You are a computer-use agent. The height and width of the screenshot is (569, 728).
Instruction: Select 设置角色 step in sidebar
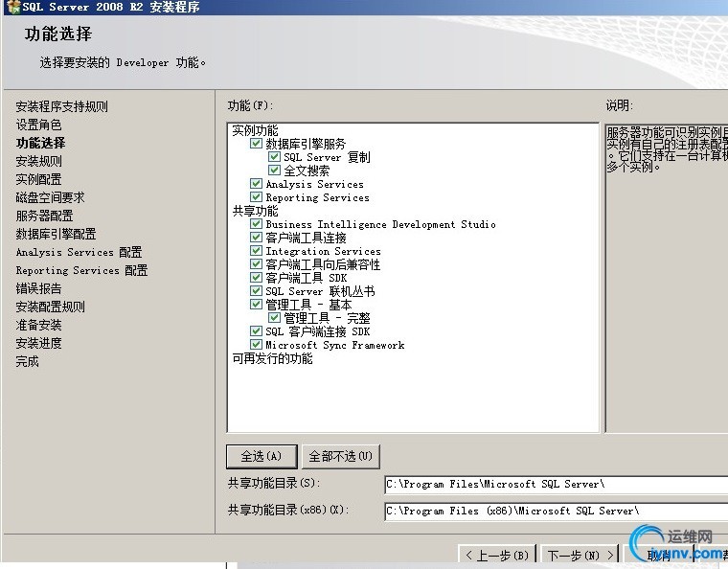[38, 125]
